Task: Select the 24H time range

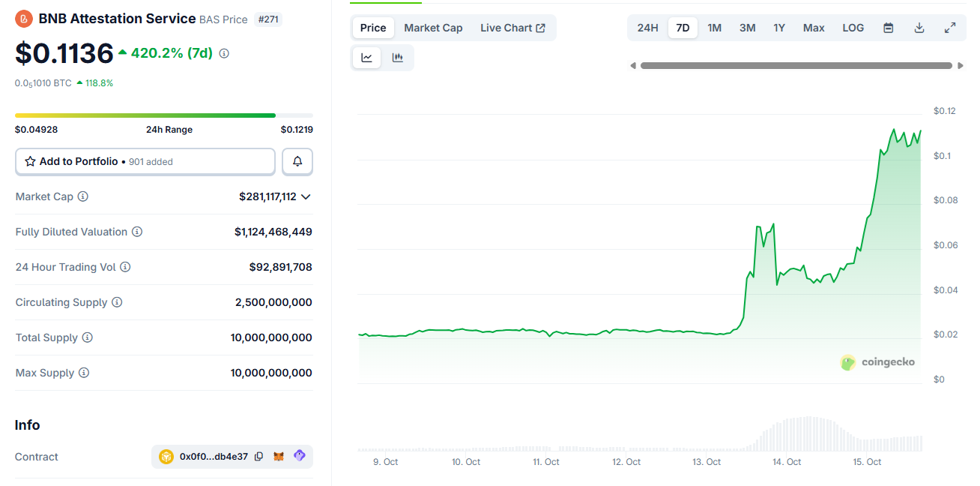Action: [x=647, y=28]
